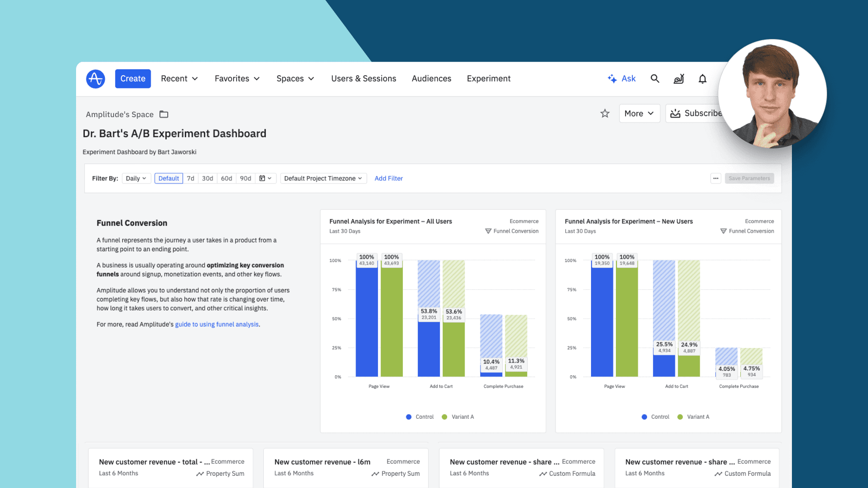Click the folder icon beside Amplitude's Space
Screen dimensions: 868x488
[x=164, y=114]
